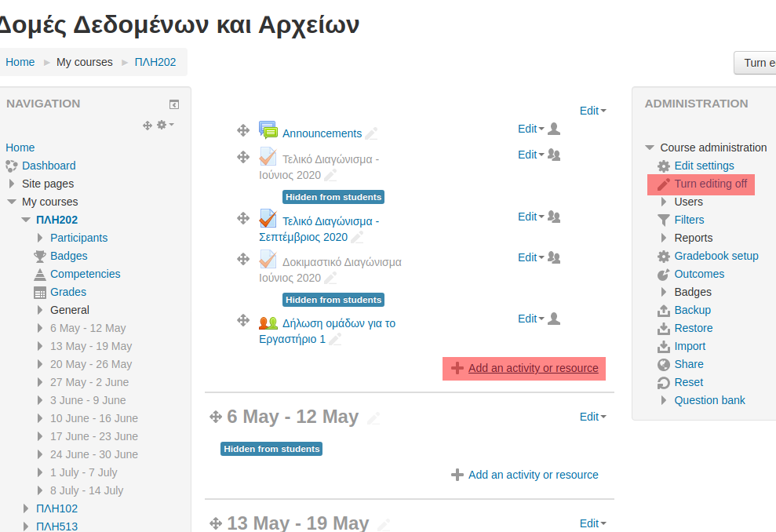Click Add an activity or resource under the general section
Viewport: 776px width, 532px height.
click(533, 368)
